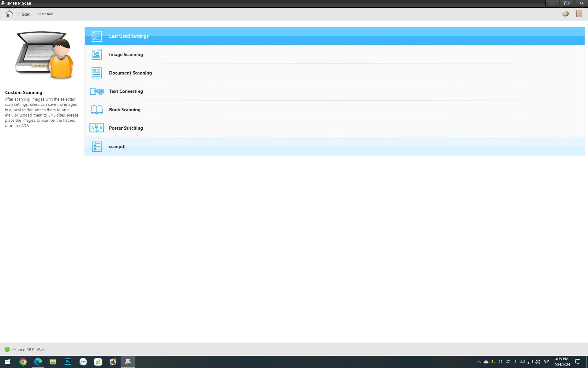The image size is (588, 368).
Task: Open the colorful cube app on taskbar
Action: [x=113, y=362]
